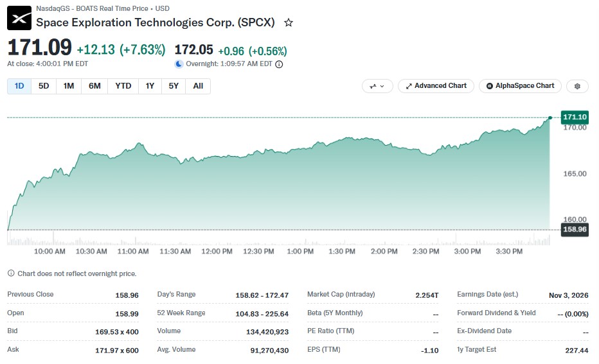The height and width of the screenshot is (364, 599).
Task: Click Ex-Dividend Date label
Action: [x=485, y=331]
